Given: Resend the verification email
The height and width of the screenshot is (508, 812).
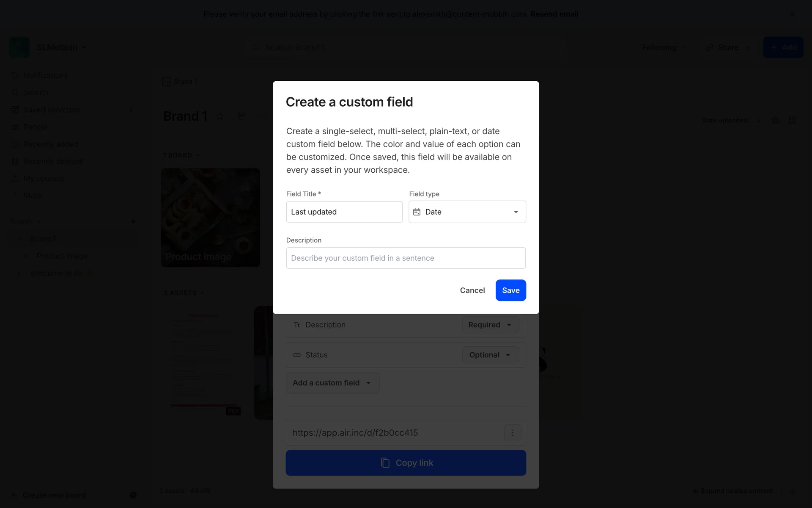Looking at the screenshot, I should point(554,14).
